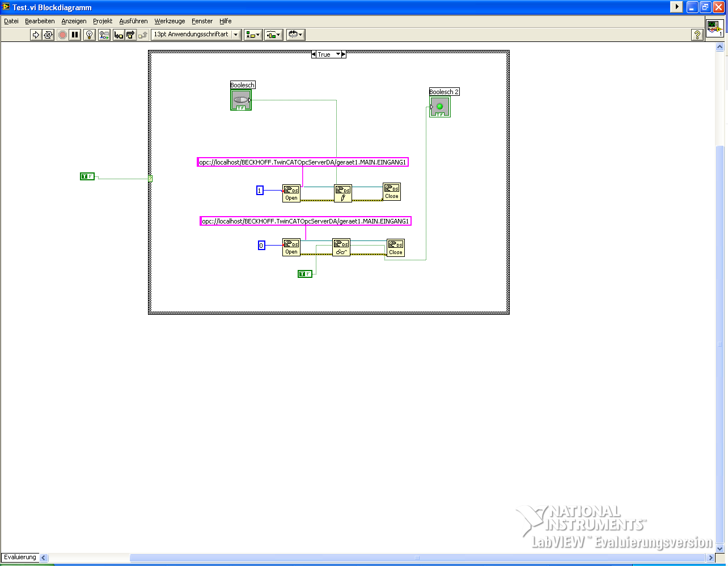Viewport: 728px width, 566px height.
Task: Click the Step Out toolbar button
Action: click(143, 35)
